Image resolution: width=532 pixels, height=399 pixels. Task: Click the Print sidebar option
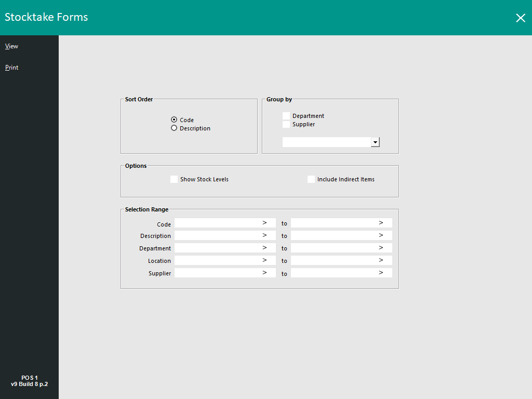click(x=11, y=67)
